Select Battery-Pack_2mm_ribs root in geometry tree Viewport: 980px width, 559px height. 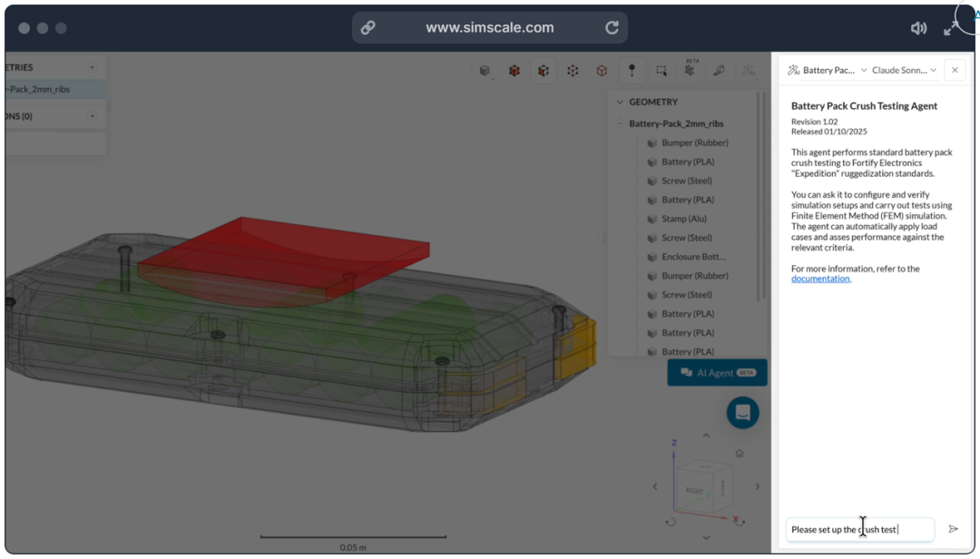[x=676, y=123]
